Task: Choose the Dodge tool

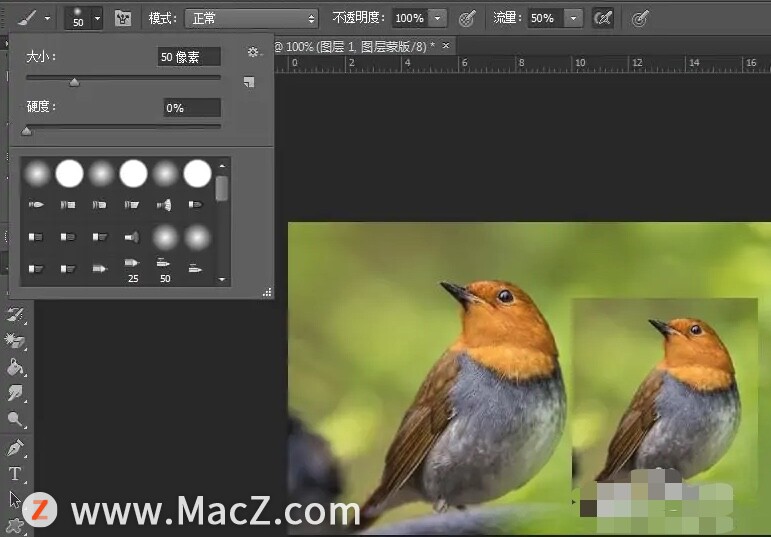Action: (15, 420)
